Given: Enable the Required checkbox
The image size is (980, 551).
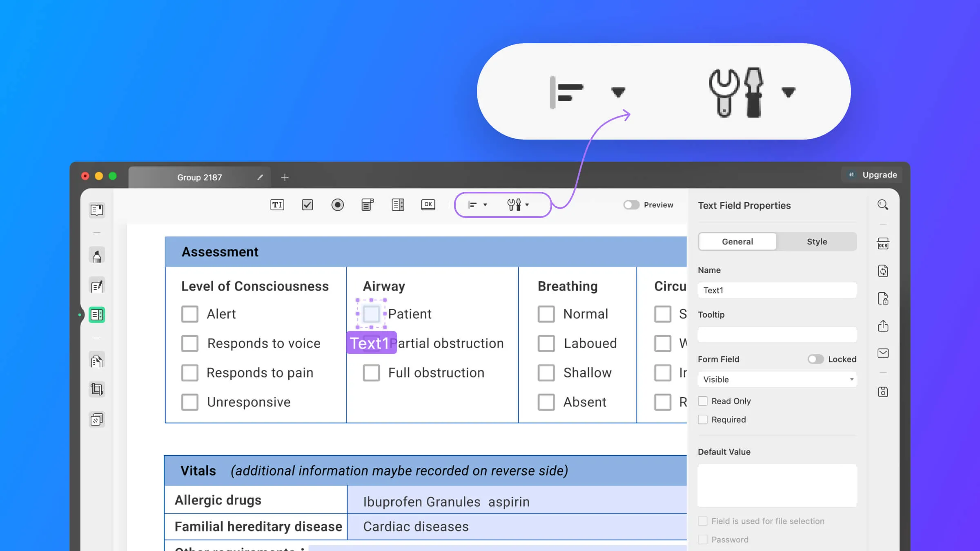Looking at the screenshot, I should [703, 419].
